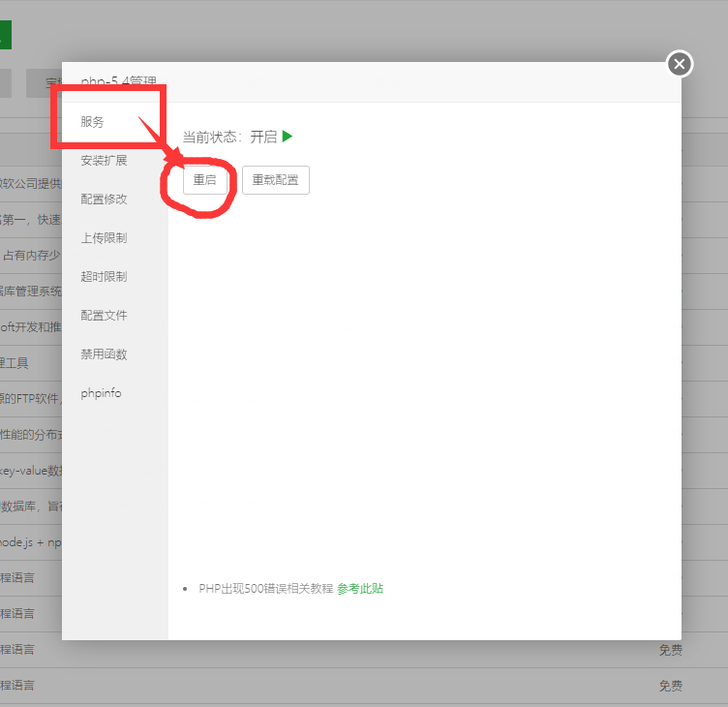Screen dimensions: 728x707
Task: Open the 参考此贴 reference link
Action: 360,589
